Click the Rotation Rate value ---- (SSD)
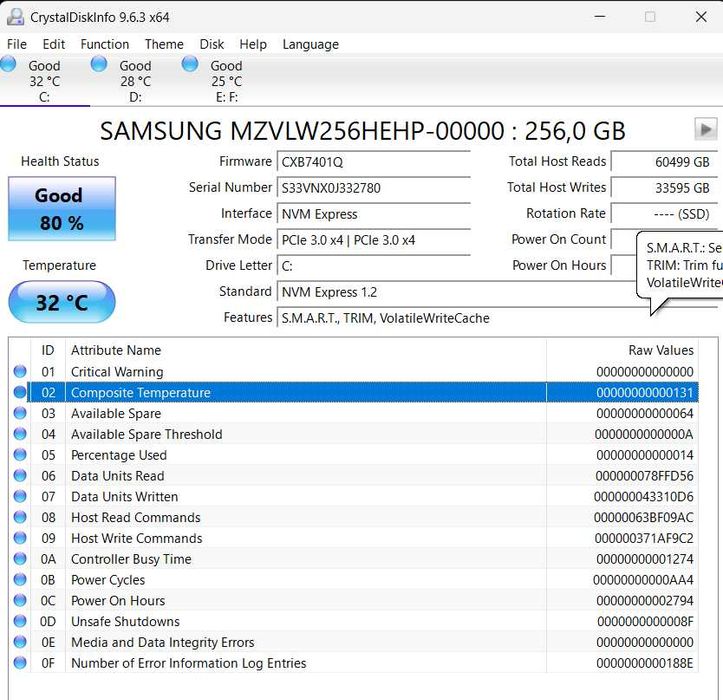 (664, 214)
